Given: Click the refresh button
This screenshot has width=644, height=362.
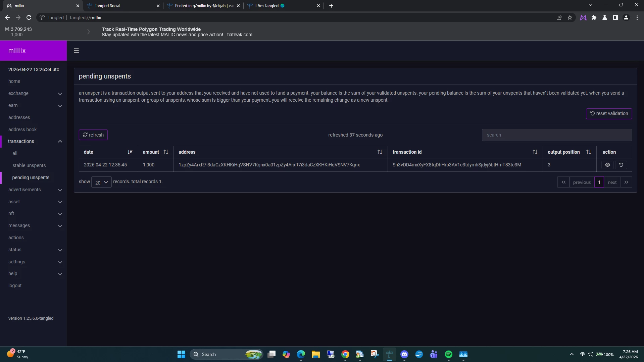Looking at the screenshot, I should click(x=93, y=135).
